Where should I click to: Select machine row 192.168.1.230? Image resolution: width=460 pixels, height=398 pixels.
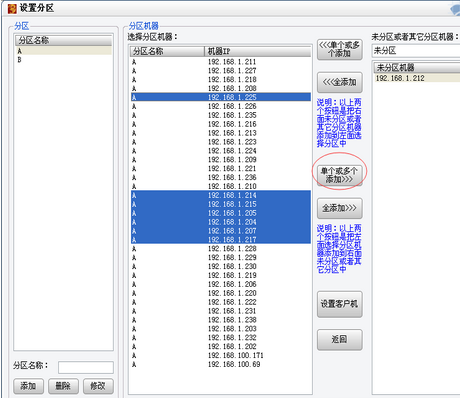coord(221,266)
